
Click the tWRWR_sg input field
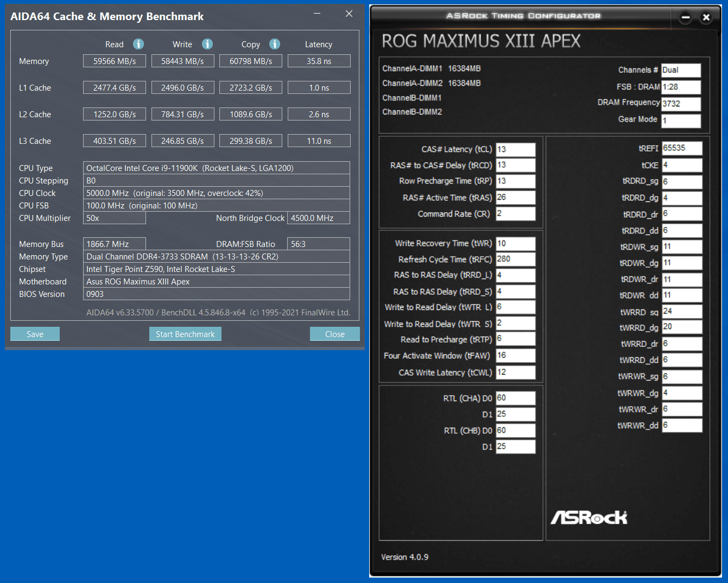tap(682, 377)
